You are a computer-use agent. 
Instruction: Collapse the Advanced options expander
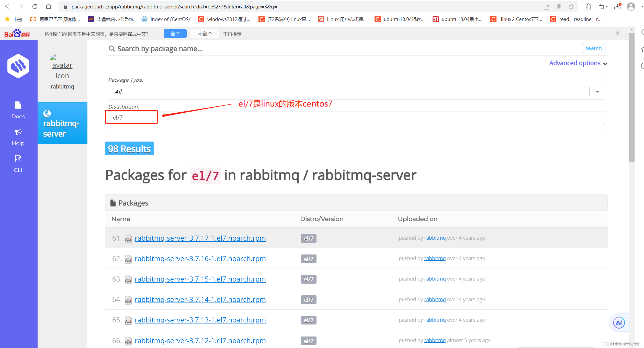coord(578,63)
